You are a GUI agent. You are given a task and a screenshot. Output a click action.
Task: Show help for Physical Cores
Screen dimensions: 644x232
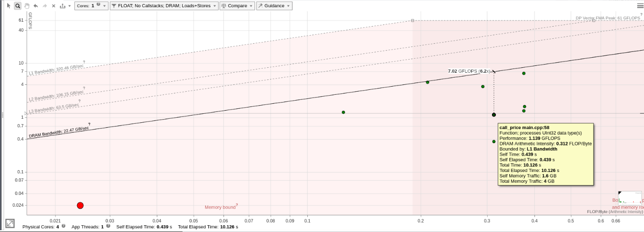pyautogui.click(x=64, y=226)
